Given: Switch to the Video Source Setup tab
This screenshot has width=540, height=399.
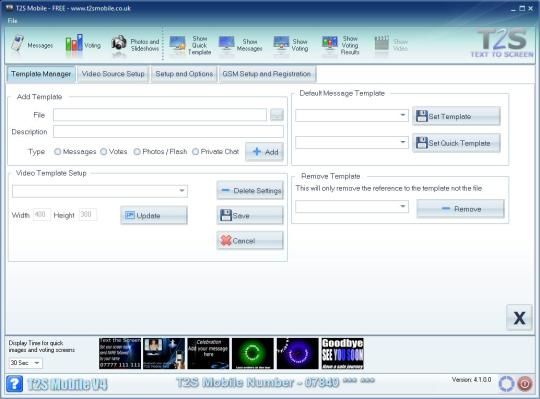Looking at the screenshot, I should (113, 74).
